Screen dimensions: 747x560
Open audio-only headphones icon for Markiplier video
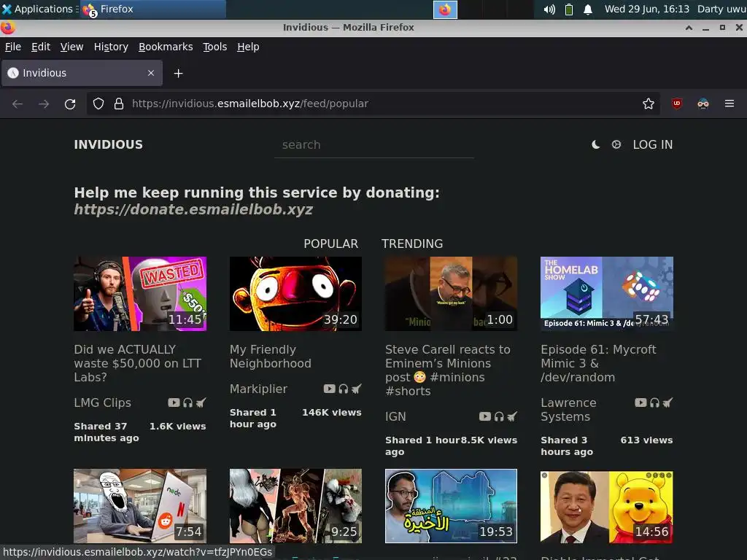coord(343,389)
